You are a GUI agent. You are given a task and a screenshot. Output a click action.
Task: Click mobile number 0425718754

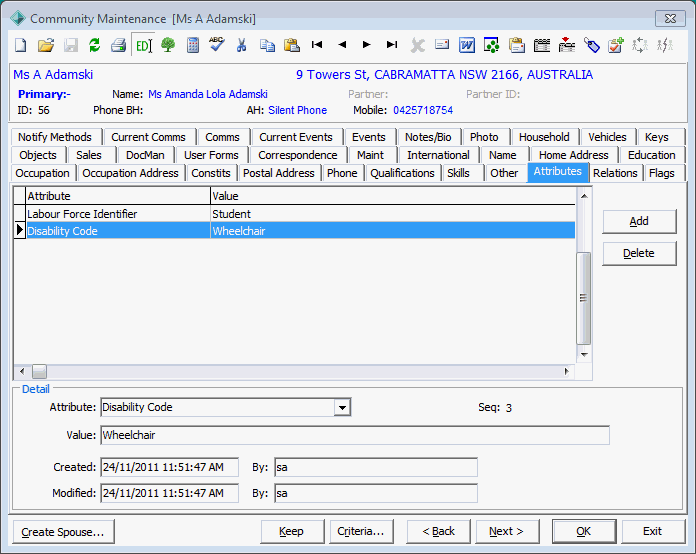423,110
